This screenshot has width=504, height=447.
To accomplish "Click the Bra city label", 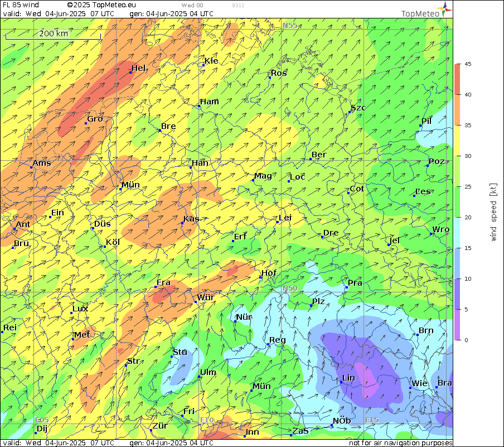I will coord(445,383).
